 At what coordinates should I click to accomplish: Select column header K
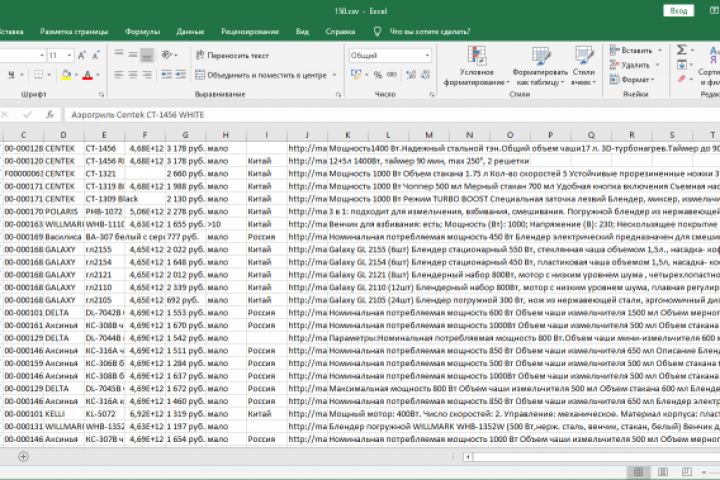[x=348, y=135]
